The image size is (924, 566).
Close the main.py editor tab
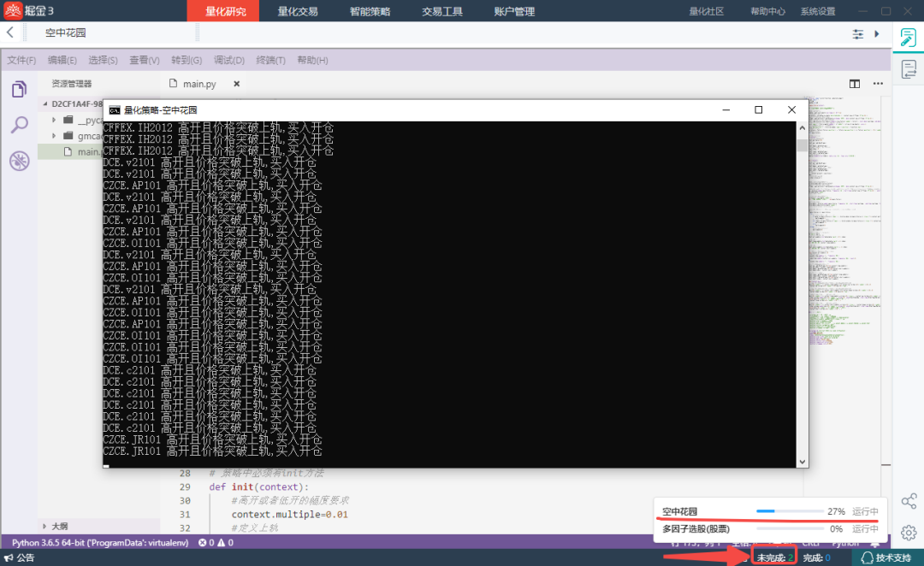coord(236,84)
